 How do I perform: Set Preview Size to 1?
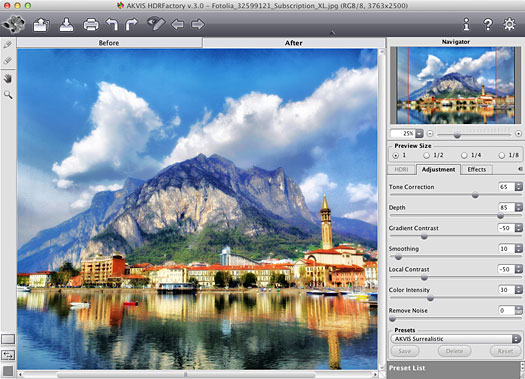(x=396, y=155)
